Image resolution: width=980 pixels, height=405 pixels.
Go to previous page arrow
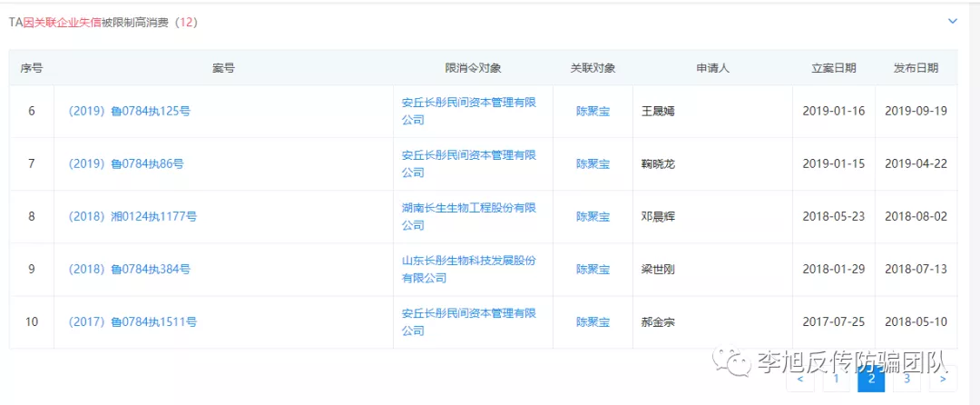point(800,378)
